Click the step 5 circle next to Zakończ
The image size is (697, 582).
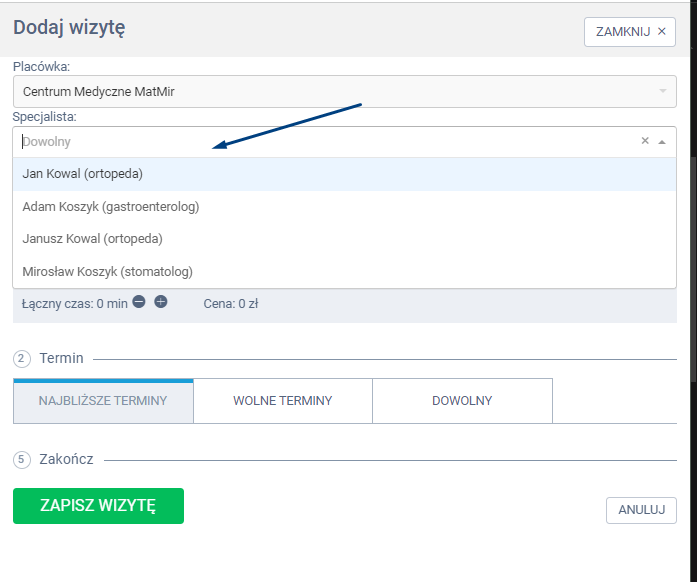click(x=22, y=459)
